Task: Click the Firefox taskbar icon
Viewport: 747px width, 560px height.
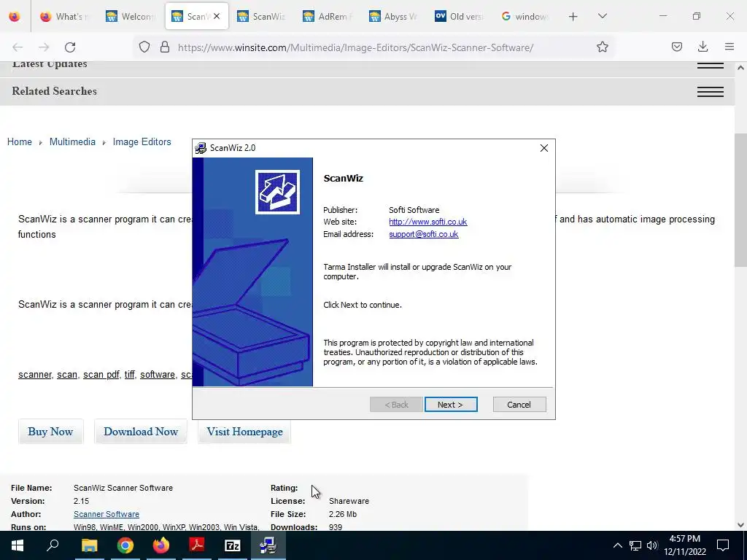Action: click(x=160, y=545)
